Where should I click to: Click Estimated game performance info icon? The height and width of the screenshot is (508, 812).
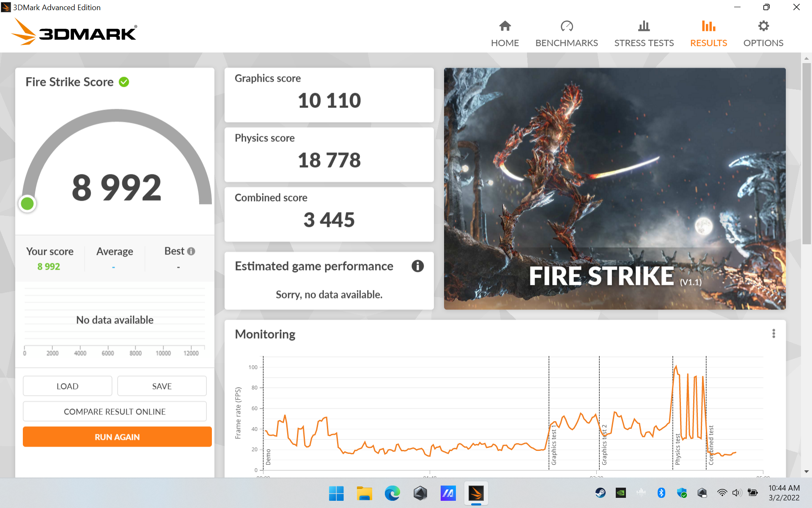(x=417, y=266)
